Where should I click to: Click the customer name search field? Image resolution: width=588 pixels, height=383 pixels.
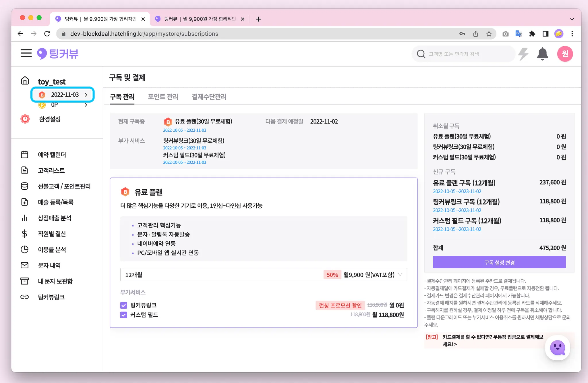468,54
